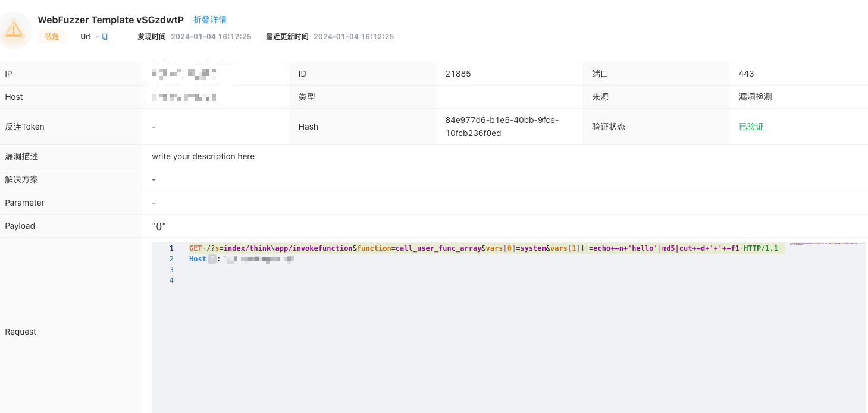Click the Request label cell
The height and width of the screenshot is (413, 868).
(x=71, y=326)
